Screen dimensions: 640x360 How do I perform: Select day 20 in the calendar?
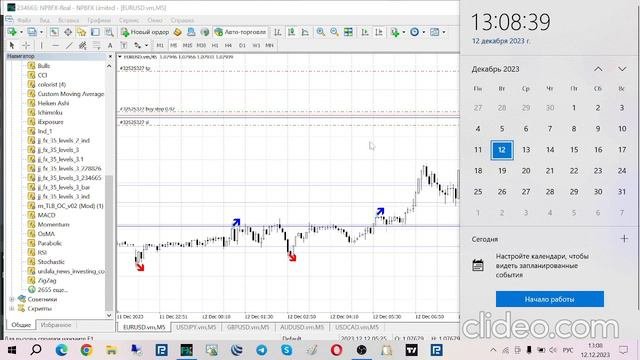click(x=526, y=171)
